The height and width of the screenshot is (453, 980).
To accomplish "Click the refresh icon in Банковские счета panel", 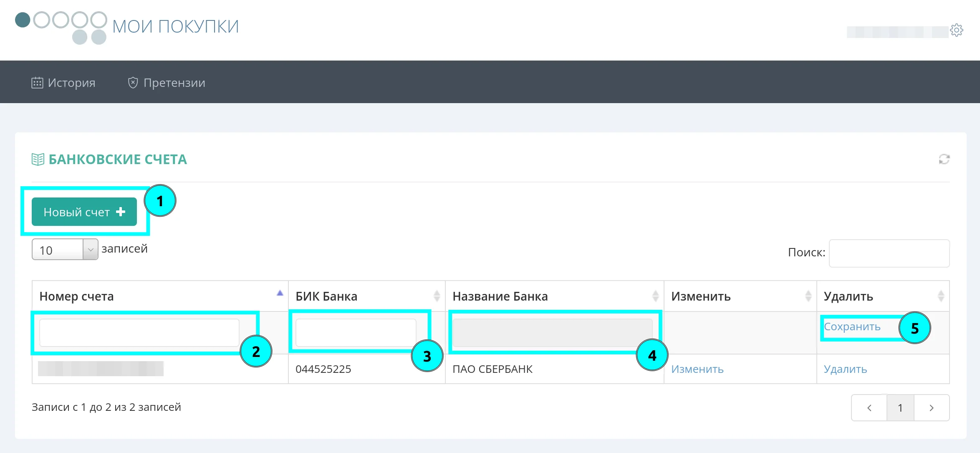I will pos(944,159).
